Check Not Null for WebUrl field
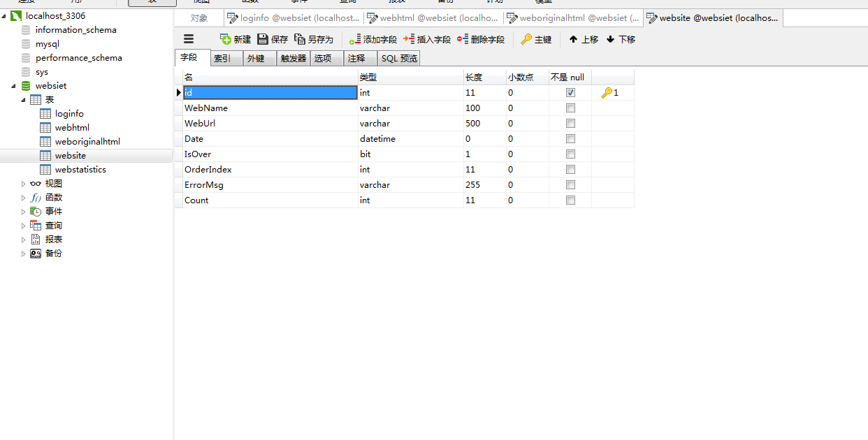This screenshot has height=440, width=868. click(570, 123)
